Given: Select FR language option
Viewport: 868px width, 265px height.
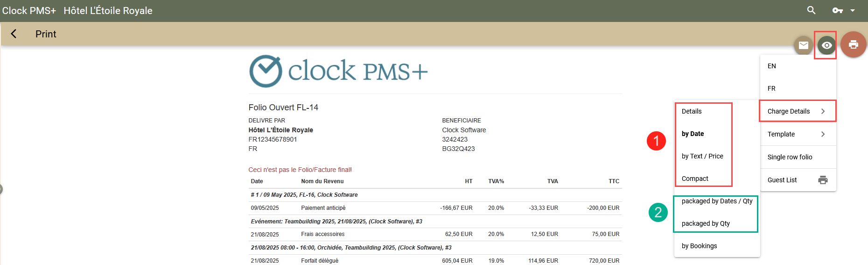Looking at the screenshot, I should (x=798, y=88).
